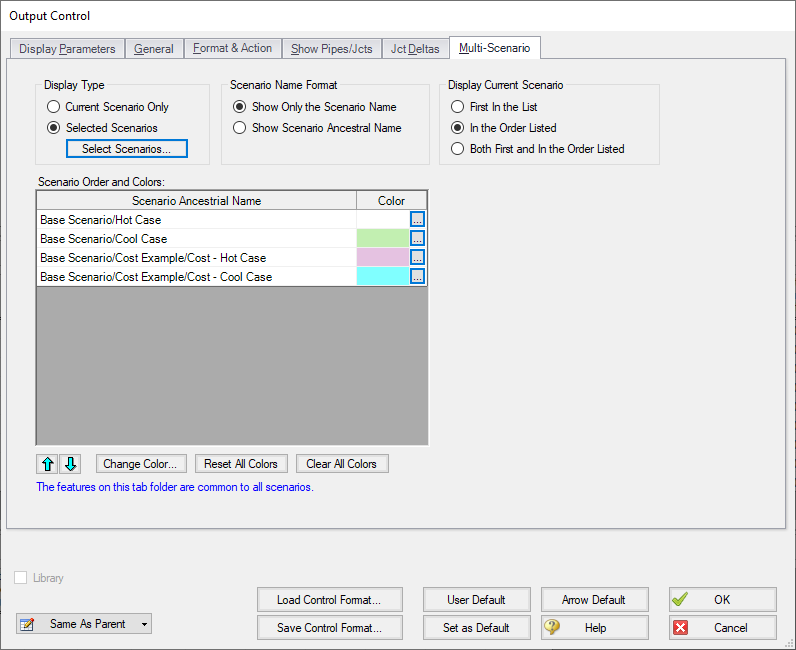796x650 pixels.
Task: Click Reset All Colors button
Action: [241, 464]
